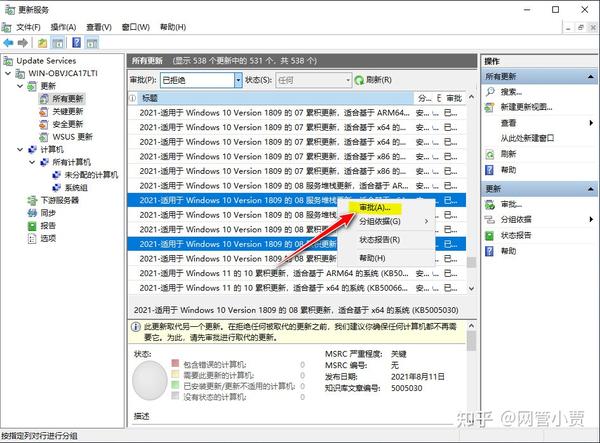Select the first 1809 07 累积更新 ARM64 row

(297, 113)
